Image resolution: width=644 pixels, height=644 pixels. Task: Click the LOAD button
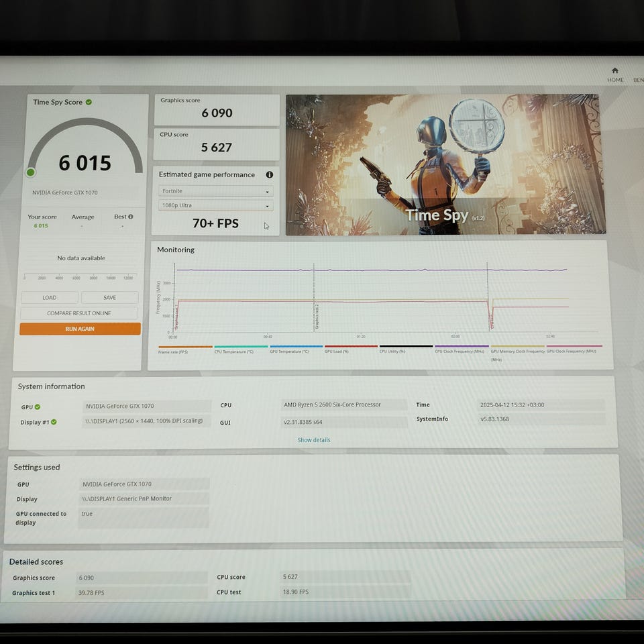point(49,297)
